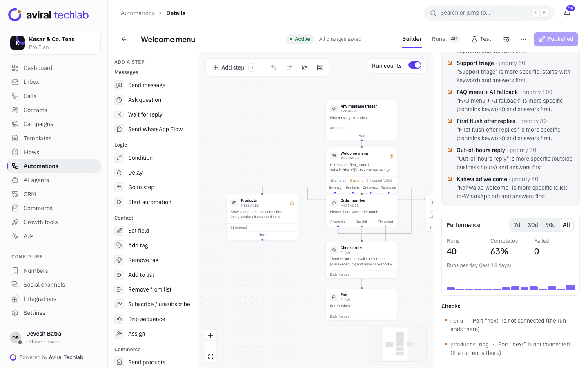Open the keyboard shortcuts icon
This screenshot has width=588, height=368.
click(320, 67)
